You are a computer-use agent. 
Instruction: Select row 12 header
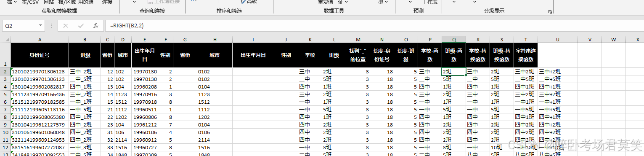[5, 148]
